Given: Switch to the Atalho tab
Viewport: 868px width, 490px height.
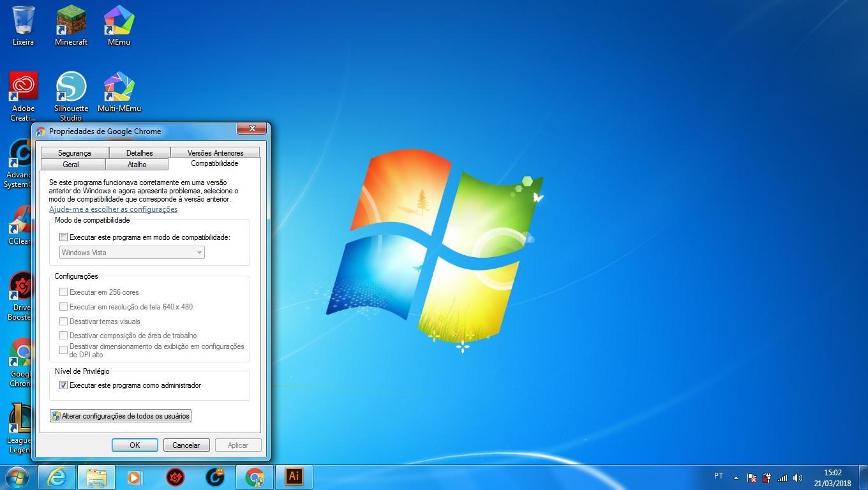Looking at the screenshot, I should click(137, 165).
